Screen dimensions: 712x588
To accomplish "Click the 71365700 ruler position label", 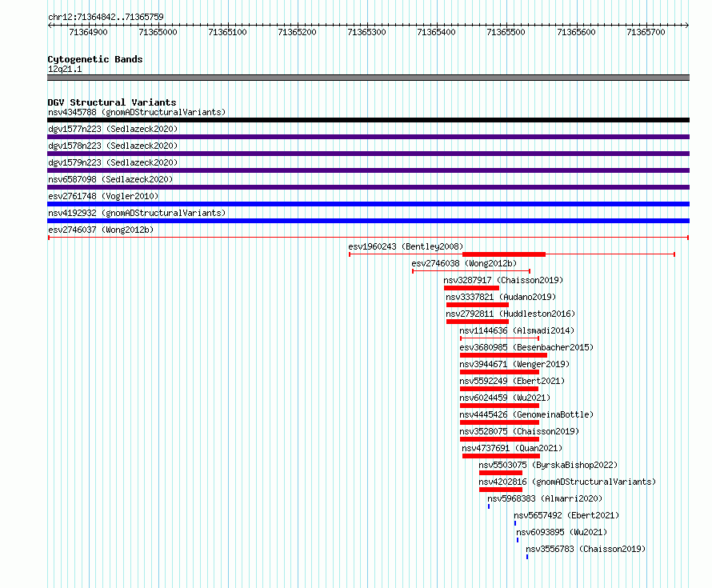I will pyautogui.click(x=646, y=32).
